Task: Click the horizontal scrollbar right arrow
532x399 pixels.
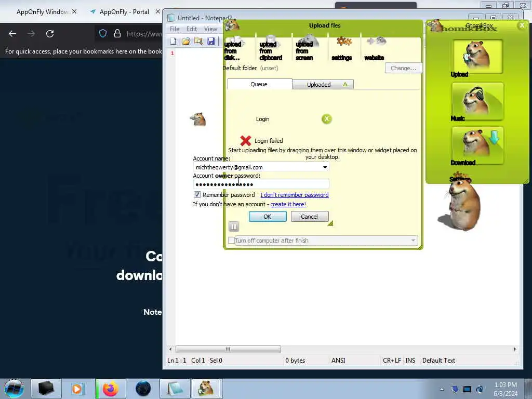Action: point(515,349)
